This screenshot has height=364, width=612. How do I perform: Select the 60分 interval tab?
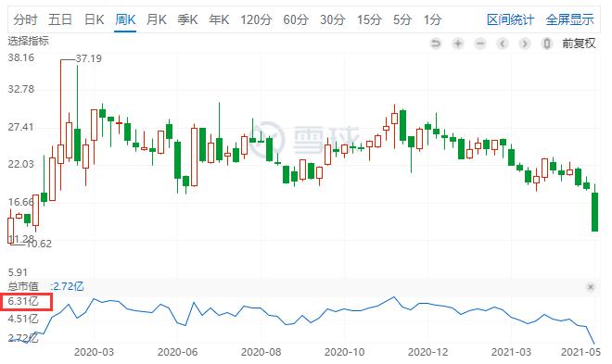coord(296,19)
